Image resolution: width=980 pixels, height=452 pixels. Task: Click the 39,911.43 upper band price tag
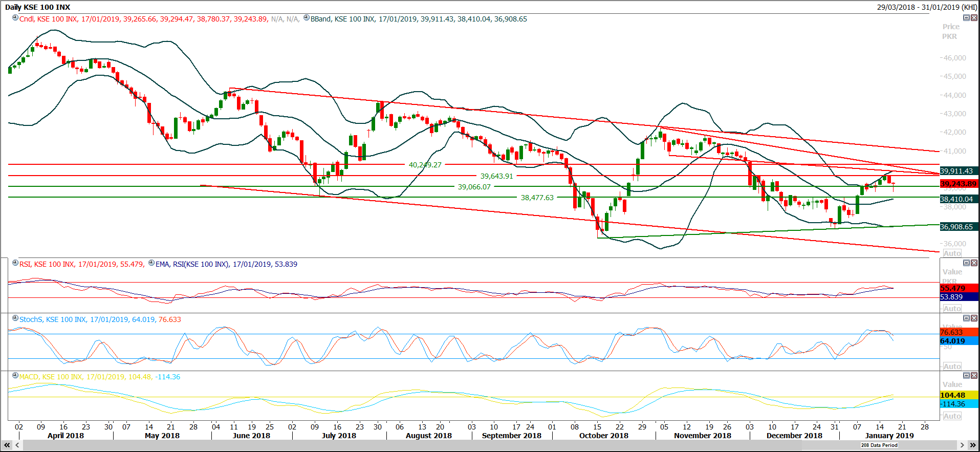coord(959,171)
